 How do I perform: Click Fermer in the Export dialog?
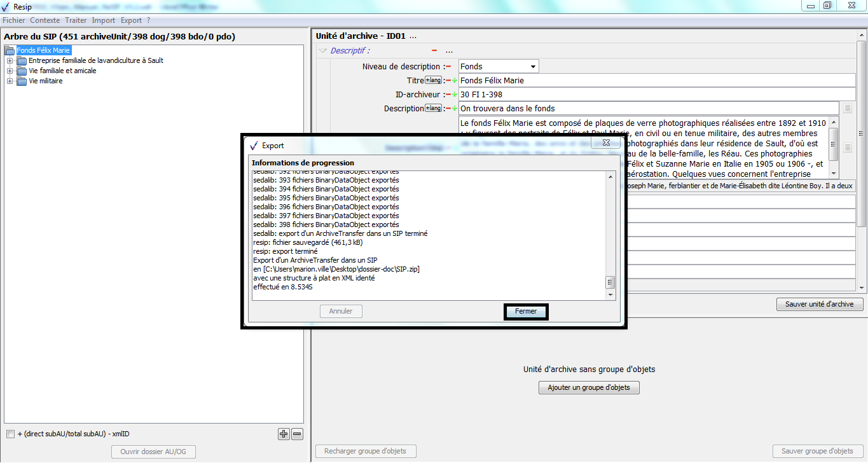click(526, 312)
